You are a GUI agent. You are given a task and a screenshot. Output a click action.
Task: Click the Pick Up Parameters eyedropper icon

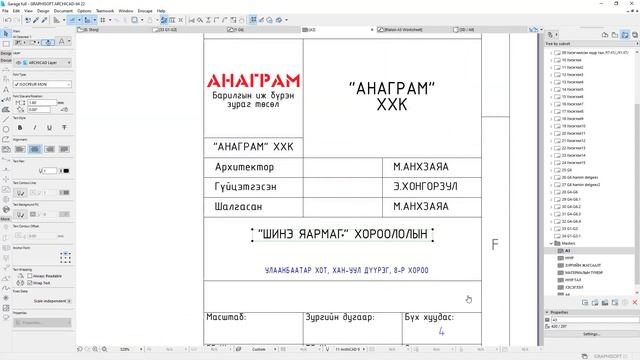point(36,20)
